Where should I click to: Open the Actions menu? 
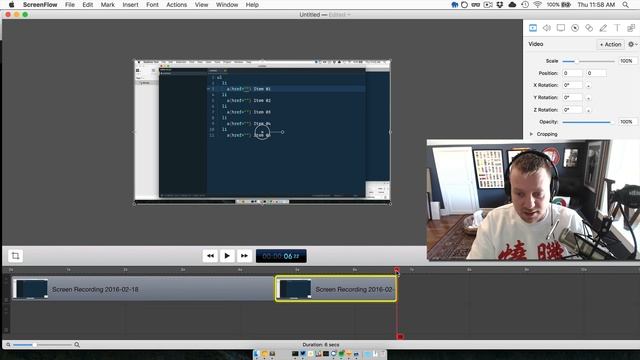click(176, 5)
